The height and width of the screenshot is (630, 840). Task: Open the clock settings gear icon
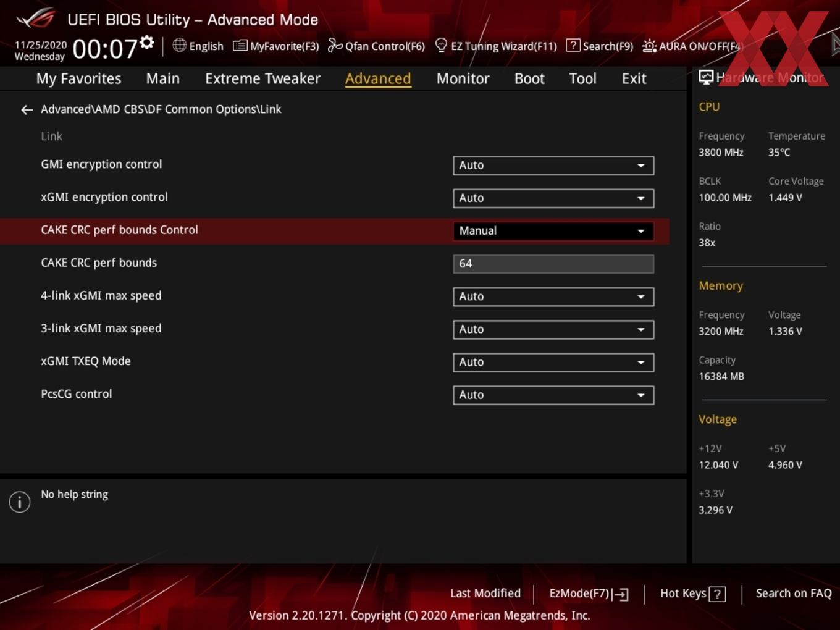147,42
